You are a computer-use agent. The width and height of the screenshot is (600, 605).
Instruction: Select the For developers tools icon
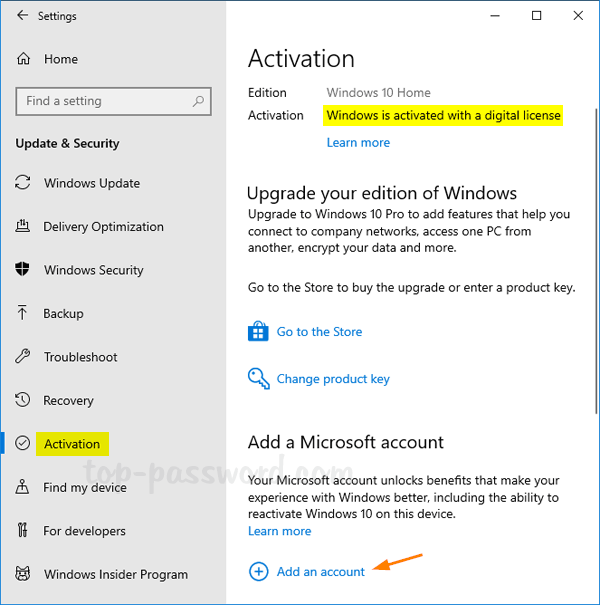coord(22,530)
